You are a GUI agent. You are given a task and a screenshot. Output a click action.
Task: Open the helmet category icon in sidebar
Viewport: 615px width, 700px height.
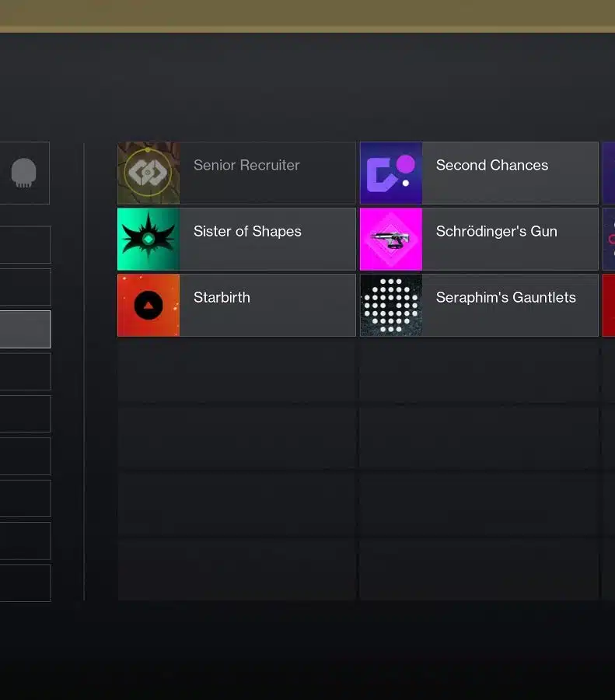[23, 173]
